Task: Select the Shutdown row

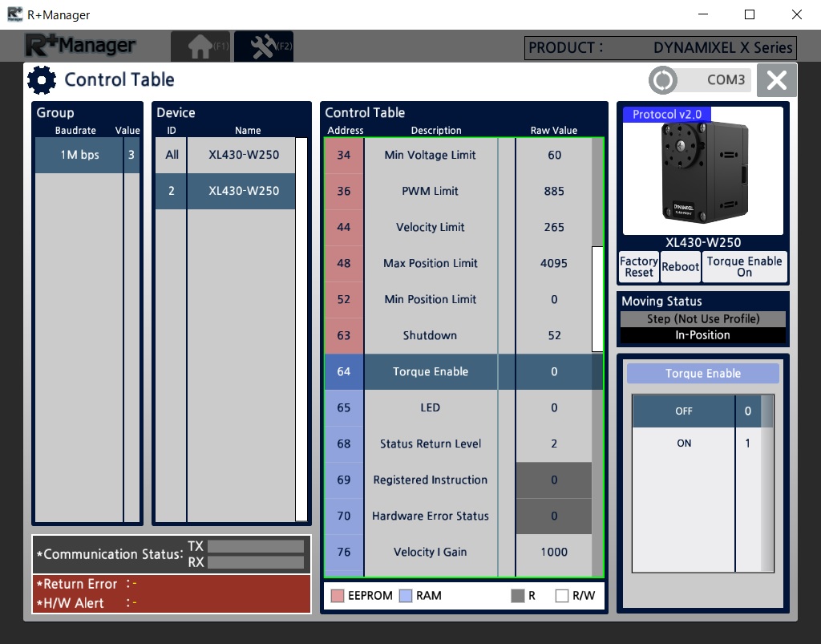Action: point(458,335)
